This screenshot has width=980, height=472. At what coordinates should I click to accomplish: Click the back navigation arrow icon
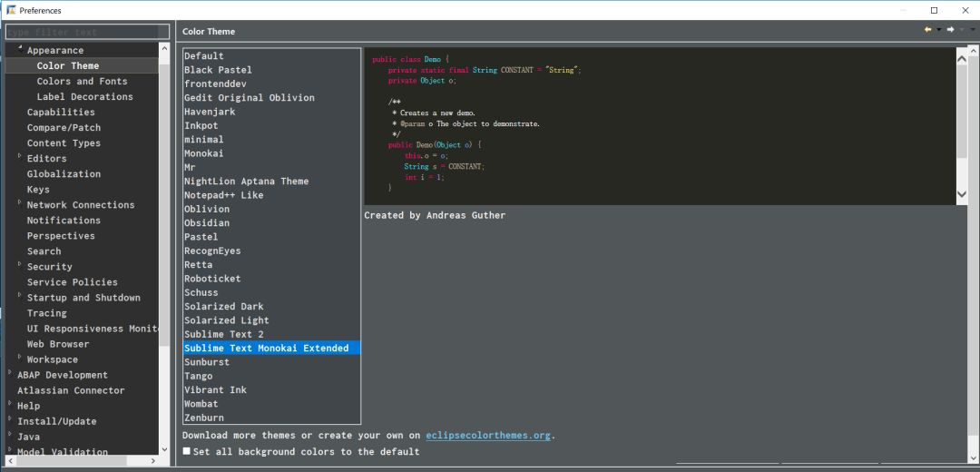point(927,30)
